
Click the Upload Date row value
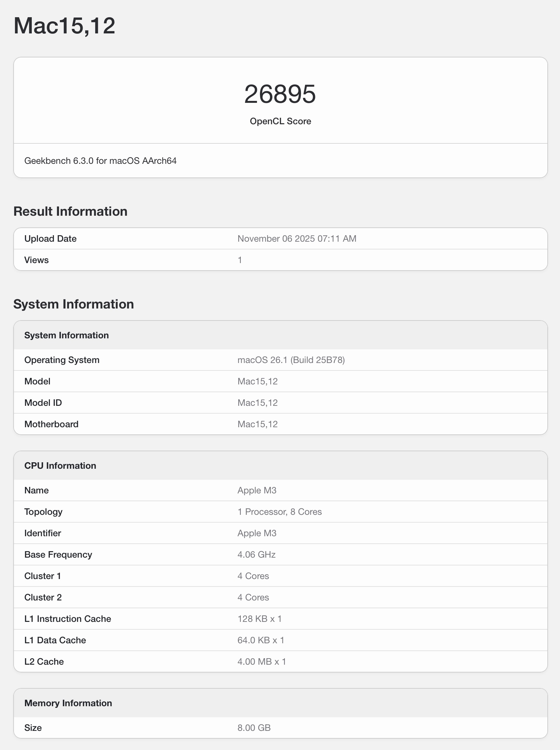[297, 239]
